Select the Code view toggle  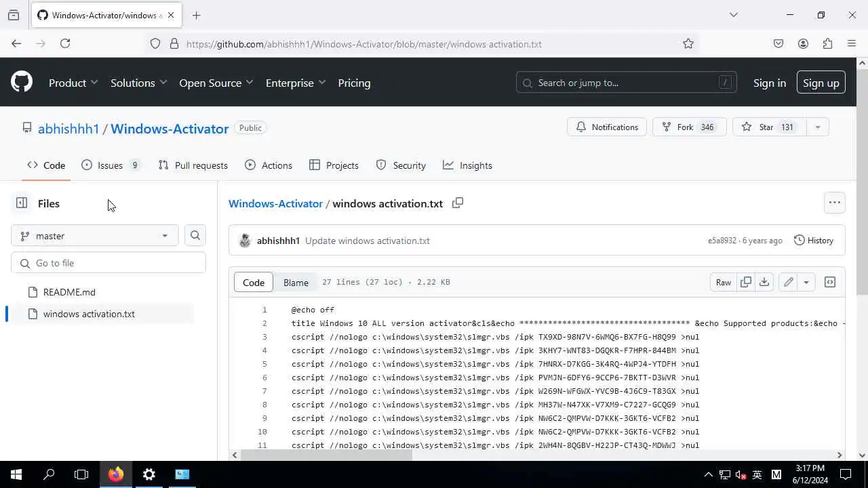pyautogui.click(x=254, y=283)
